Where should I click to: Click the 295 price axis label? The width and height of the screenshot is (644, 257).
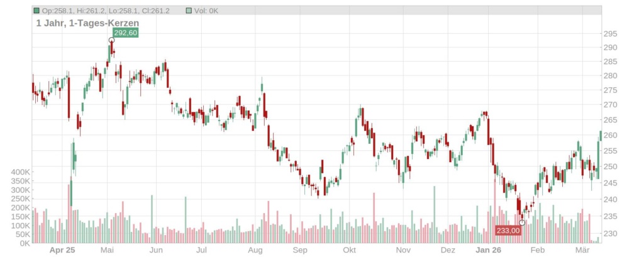click(610, 34)
